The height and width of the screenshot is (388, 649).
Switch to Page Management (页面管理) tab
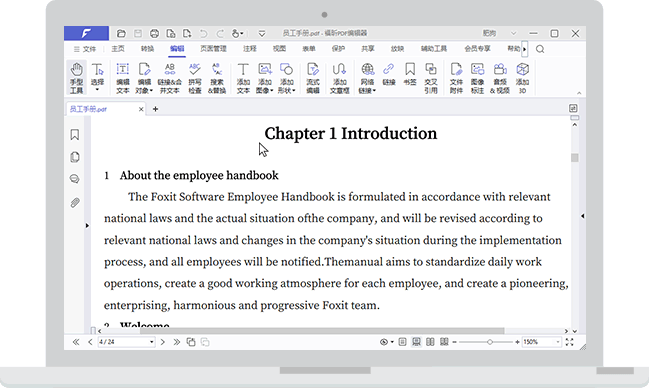pyautogui.click(x=213, y=49)
